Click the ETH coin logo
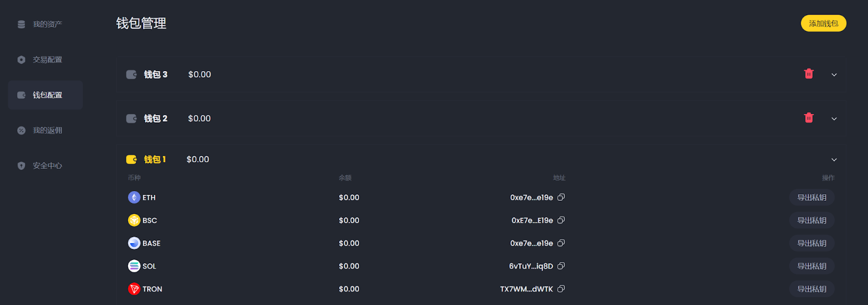868x305 pixels. [134, 198]
